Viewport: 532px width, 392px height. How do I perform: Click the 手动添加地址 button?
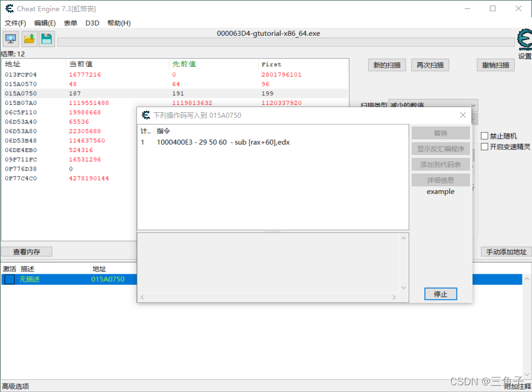[506, 252]
